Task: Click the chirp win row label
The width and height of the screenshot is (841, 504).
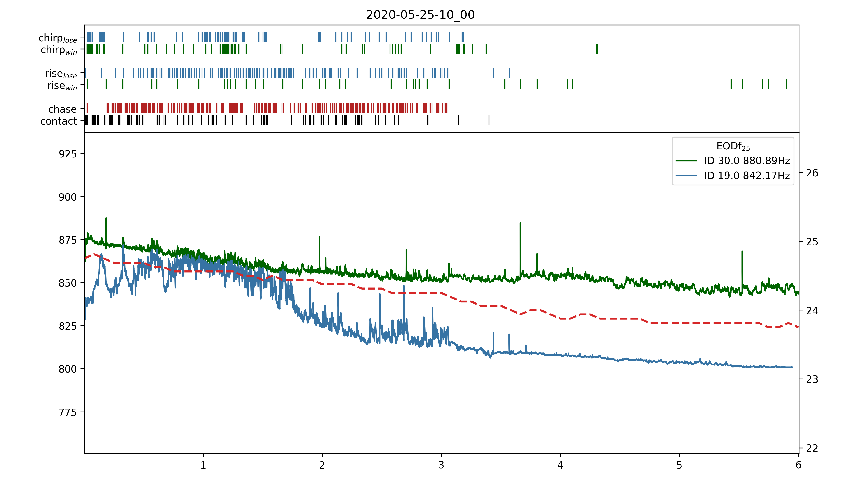Action: click(59, 50)
